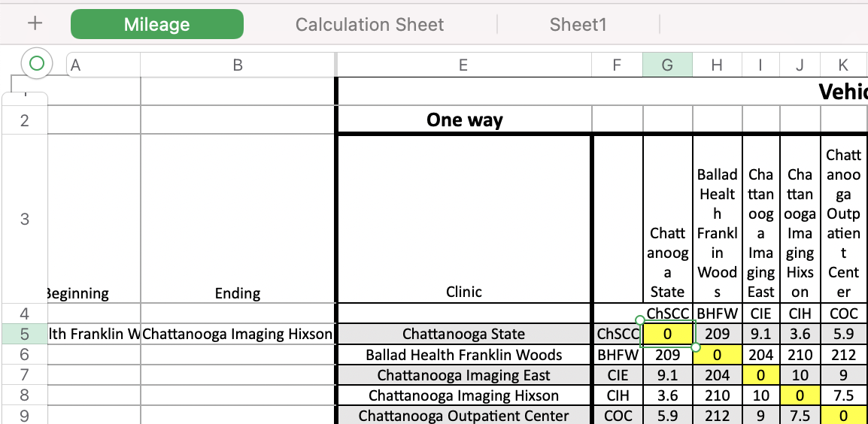Image resolution: width=868 pixels, height=424 pixels.
Task: Select column G header
Action: (x=667, y=65)
